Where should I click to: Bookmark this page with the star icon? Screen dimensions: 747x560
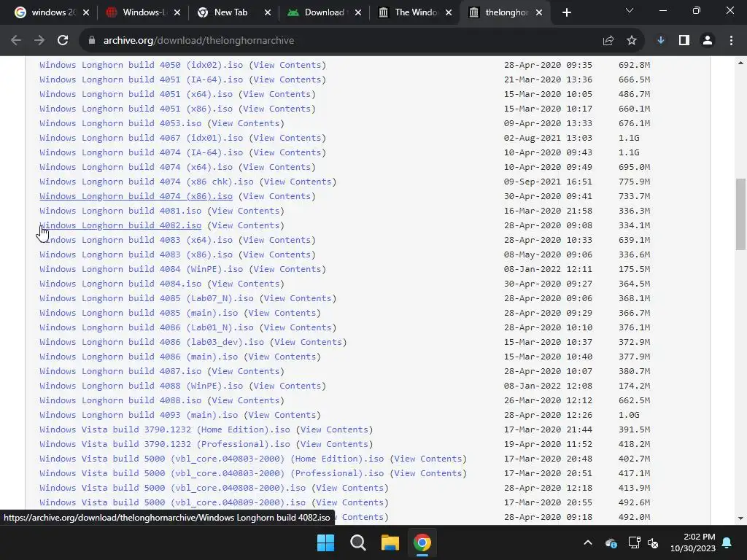[632, 41]
